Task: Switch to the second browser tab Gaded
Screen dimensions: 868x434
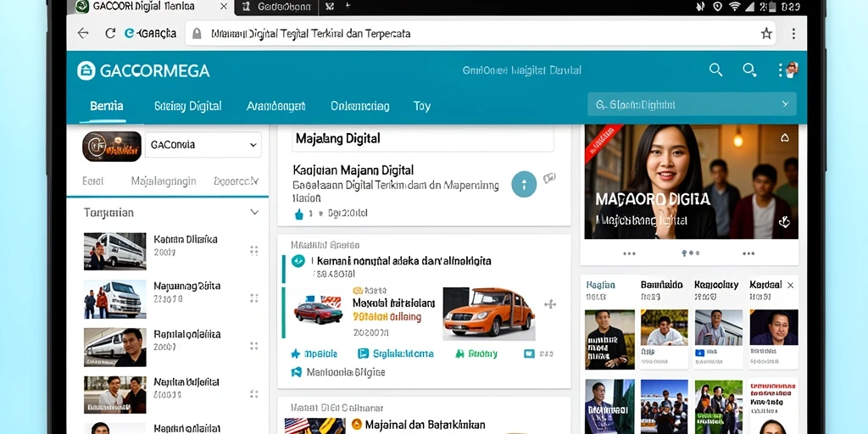Action: tap(277, 7)
